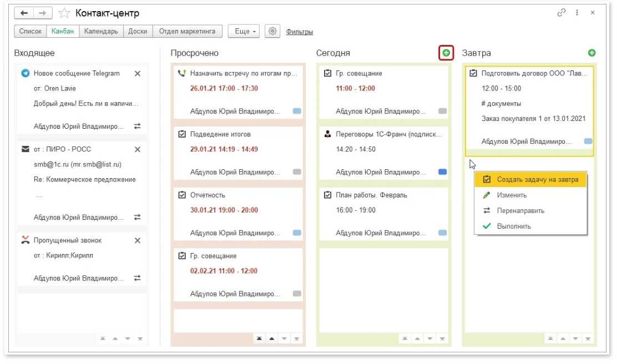Switch to the Список view tab

click(31, 32)
